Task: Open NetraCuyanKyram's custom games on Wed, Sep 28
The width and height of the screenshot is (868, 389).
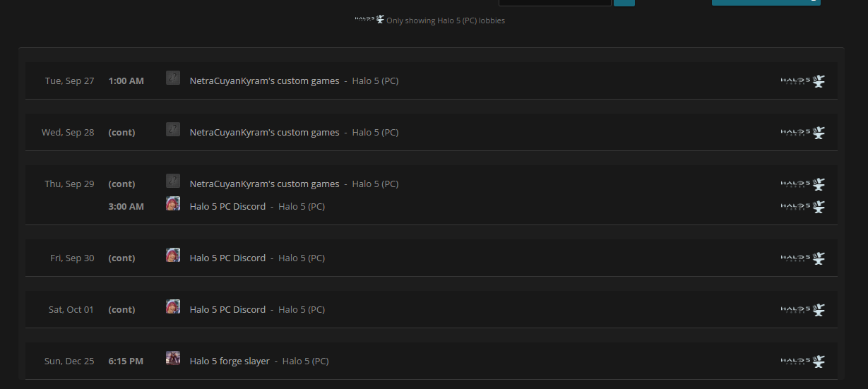Action: pos(264,133)
